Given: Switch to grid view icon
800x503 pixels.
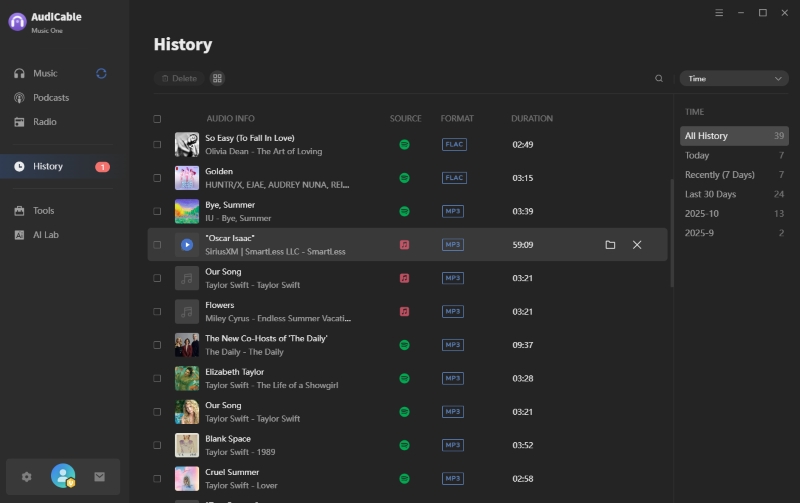Looking at the screenshot, I should pos(217,78).
